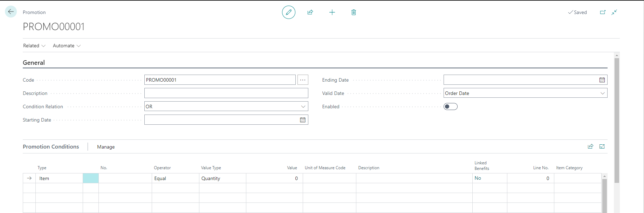Click the Code field ellipsis button

click(303, 80)
